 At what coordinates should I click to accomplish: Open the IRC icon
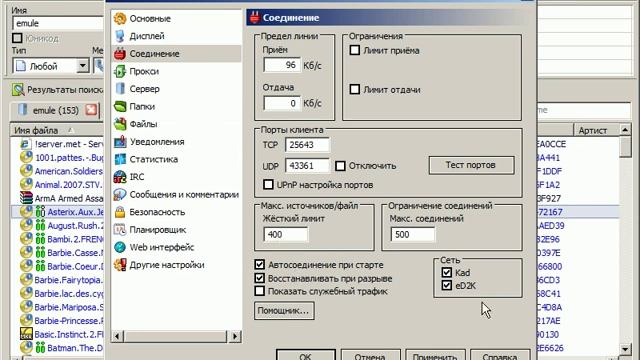click(120, 177)
